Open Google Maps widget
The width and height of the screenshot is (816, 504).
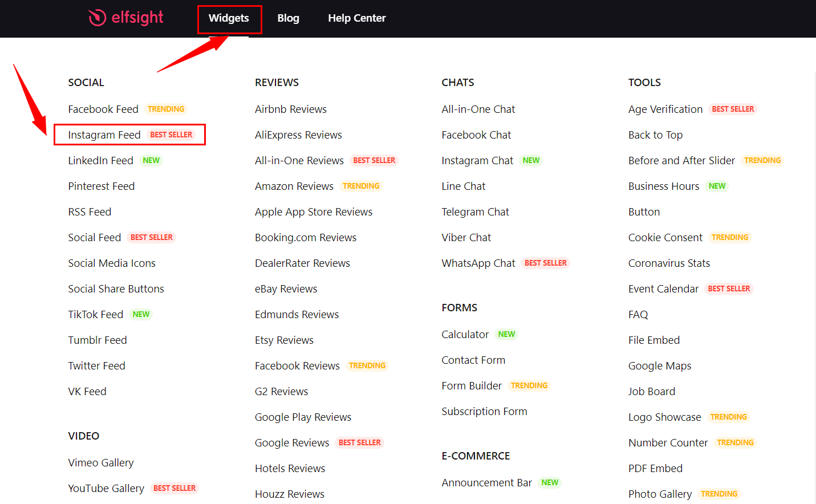pos(660,365)
